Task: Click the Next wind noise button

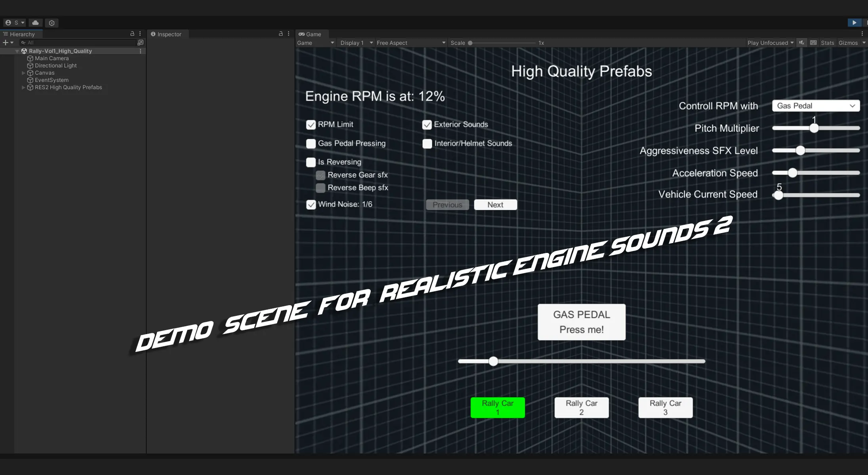Action: 495,205
